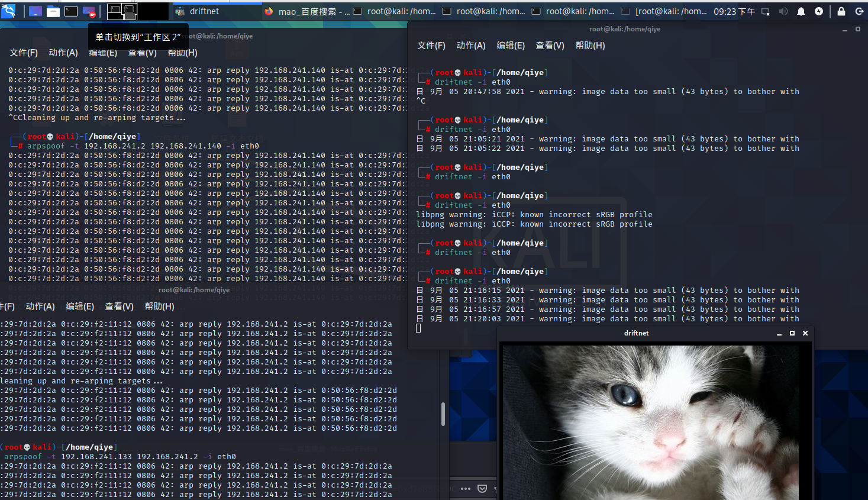Click warning line dated 21:20:03 2021
The image size is (868, 500).
(608, 319)
